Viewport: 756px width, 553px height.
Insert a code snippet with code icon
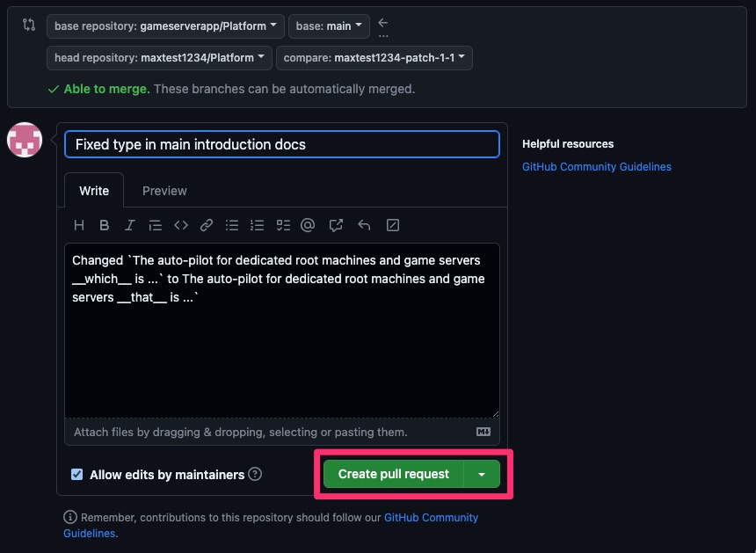pyautogui.click(x=181, y=225)
